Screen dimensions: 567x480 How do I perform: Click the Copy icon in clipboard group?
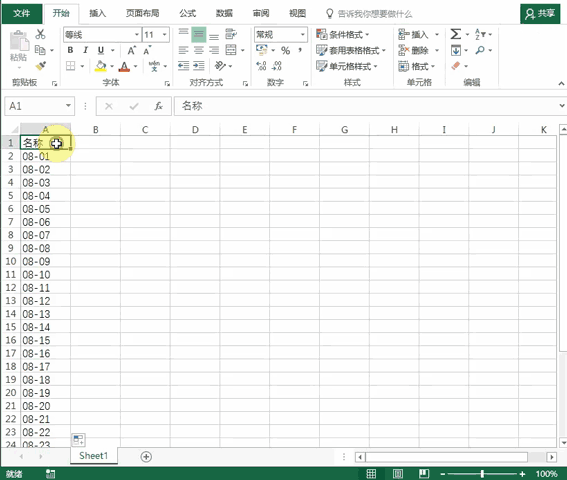(x=40, y=50)
